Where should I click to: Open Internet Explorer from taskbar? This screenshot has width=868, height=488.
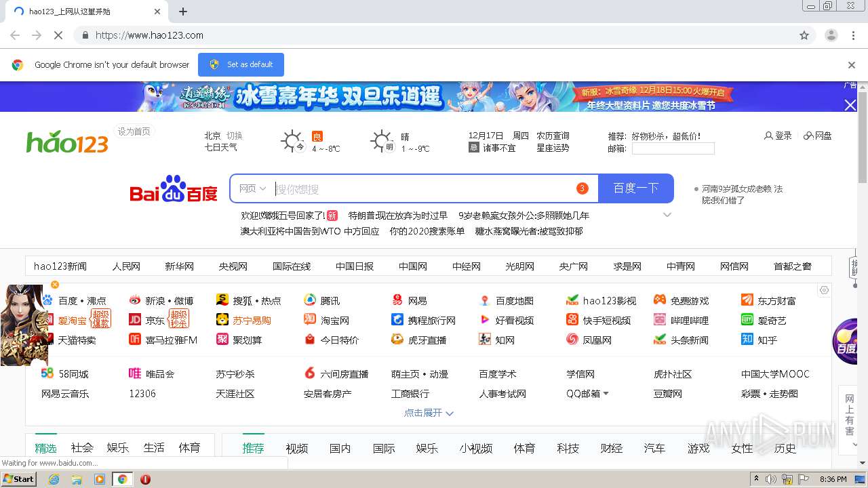pos(54,479)
